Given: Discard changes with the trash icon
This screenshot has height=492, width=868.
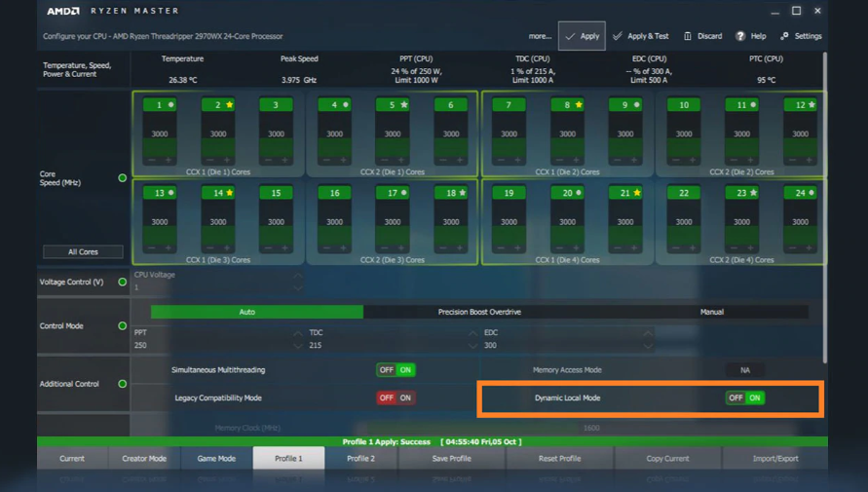Looking at the screenshot, I should [x=687, y=36].
